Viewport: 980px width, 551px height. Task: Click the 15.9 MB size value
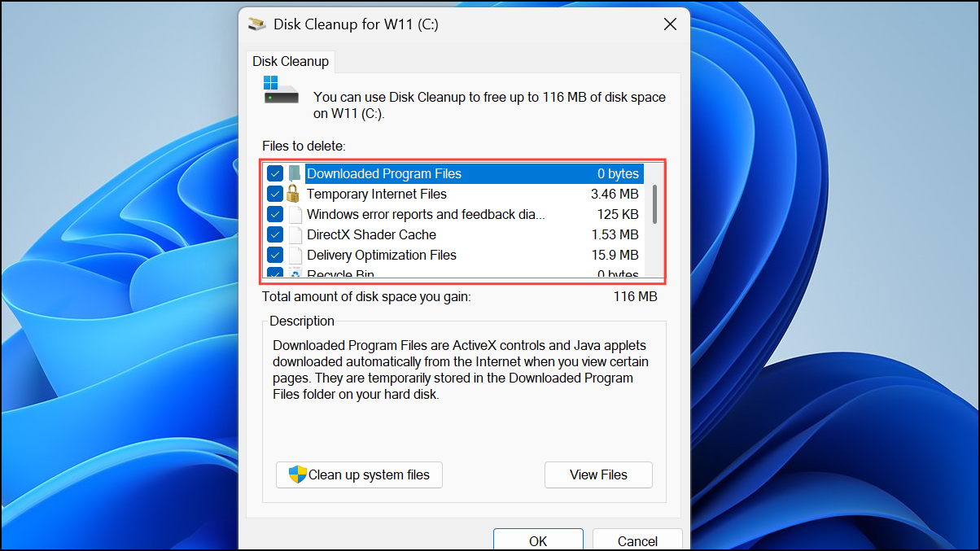[x=615, y=256]
